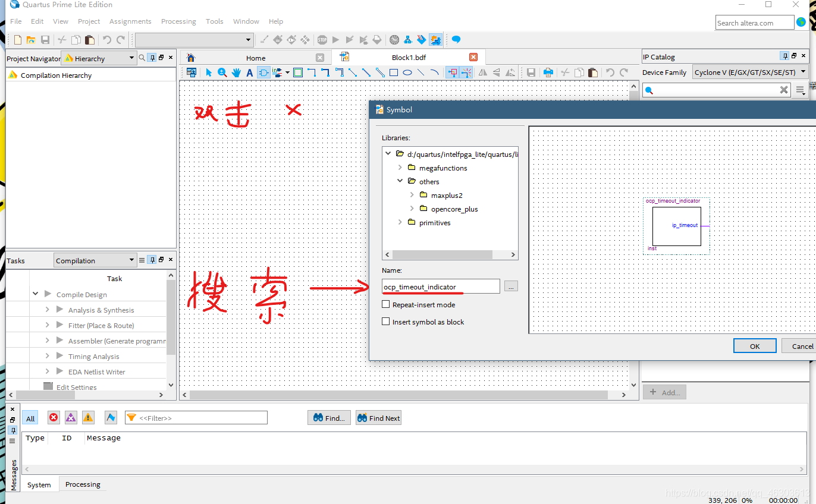The image size is (816, 504).
Task: Pin the IP Catalog panel
Action: point(785,56)
